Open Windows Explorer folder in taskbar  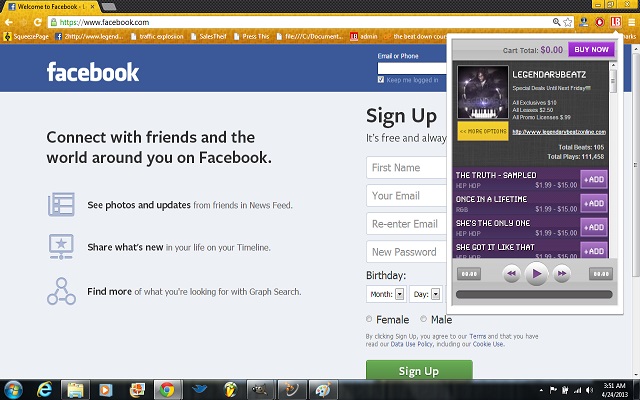click(x=75, y=389)
